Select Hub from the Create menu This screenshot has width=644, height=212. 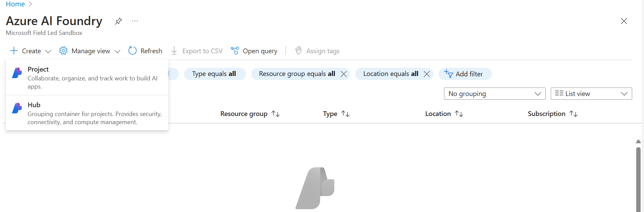point(87,113)
